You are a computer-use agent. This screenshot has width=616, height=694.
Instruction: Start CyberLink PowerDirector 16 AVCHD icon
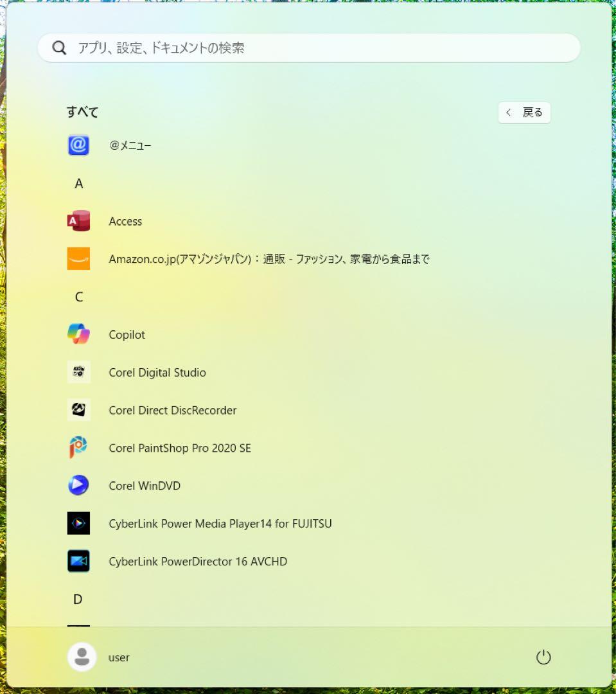coord(78,561)
